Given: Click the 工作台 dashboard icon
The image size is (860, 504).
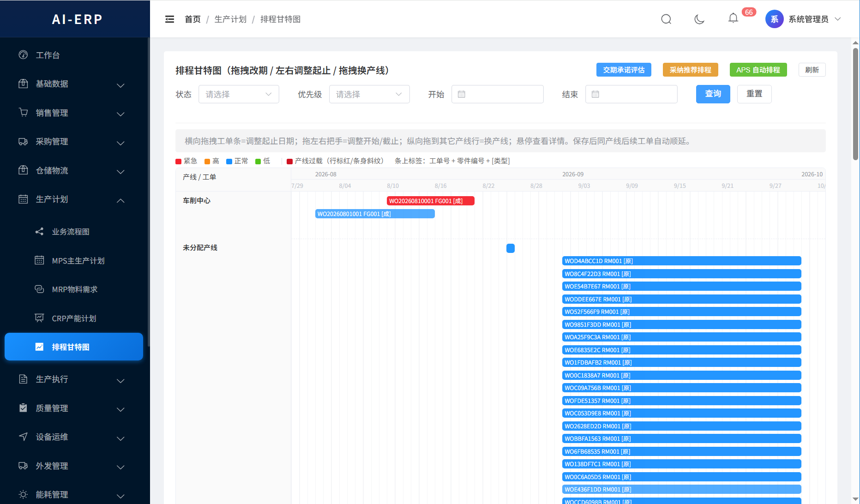Looking at the screenshot, I should pos(23,55).
